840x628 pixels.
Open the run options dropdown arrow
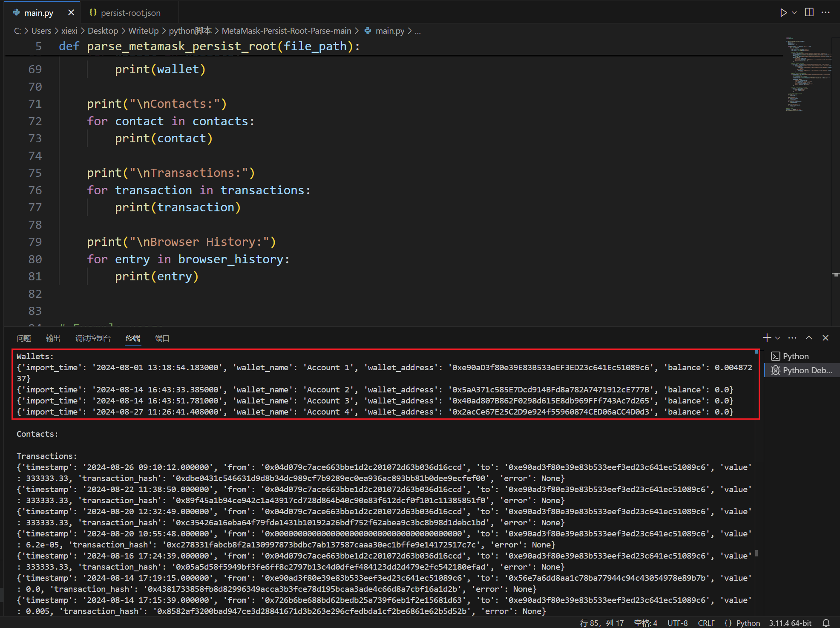point(794,12)
